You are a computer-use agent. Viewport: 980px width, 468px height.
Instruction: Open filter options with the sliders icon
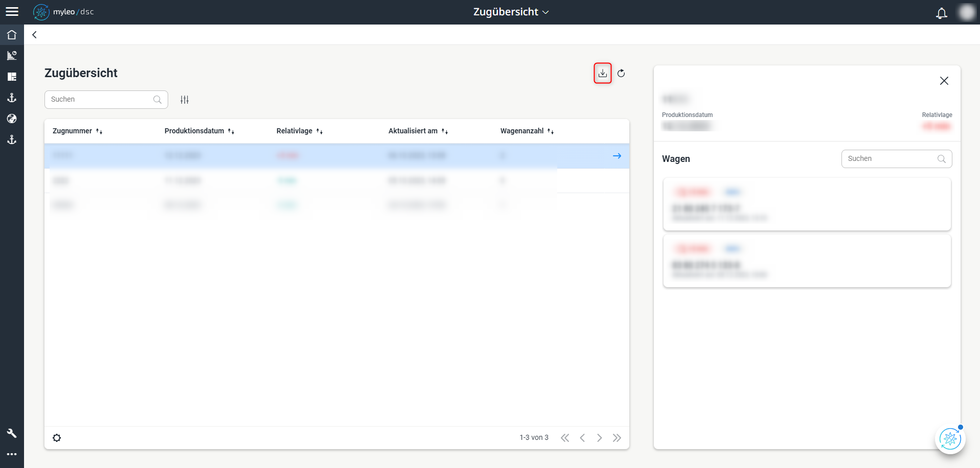[x=185, y=100]
